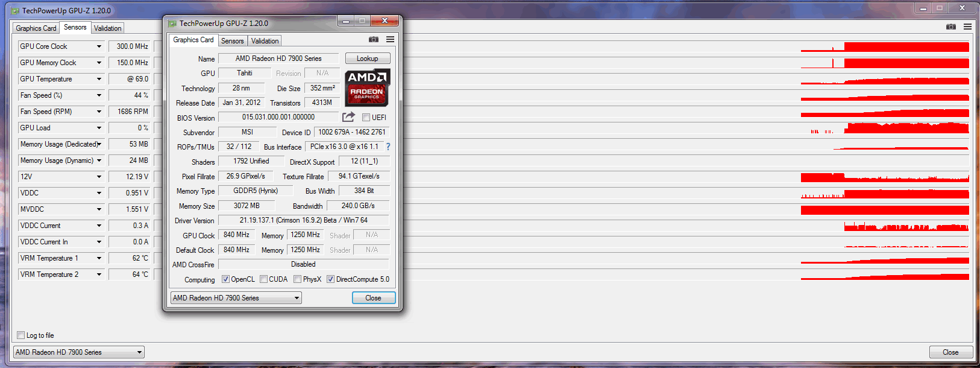Screen dimensions: 980x368
Task: Open the VDDC Current In sensor dropdown
Action: tap(99, 242)
